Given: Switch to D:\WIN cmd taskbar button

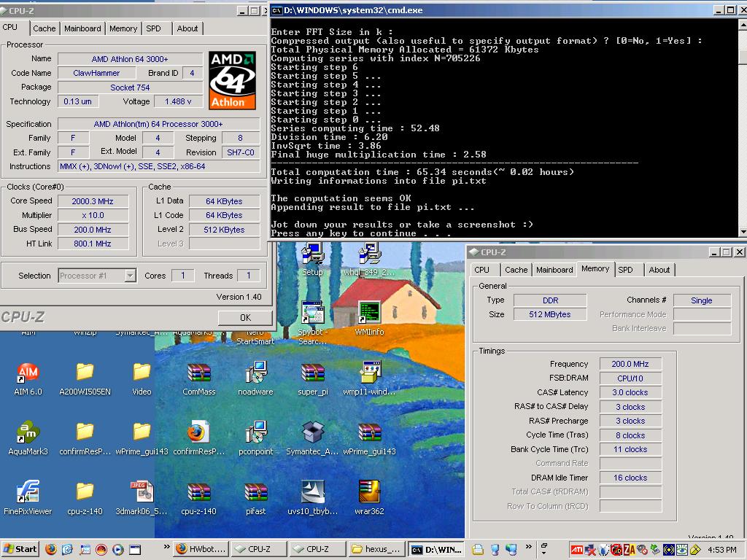Looking at the screenshot, I should click(x=436, y=550).
